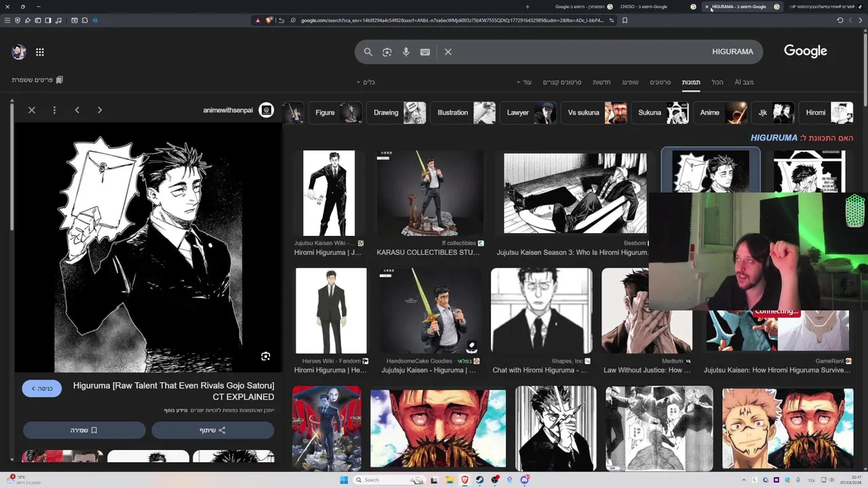868x488 pixels.
Task: Select the Lawyer filter chip
Action: tap(528, 113)
